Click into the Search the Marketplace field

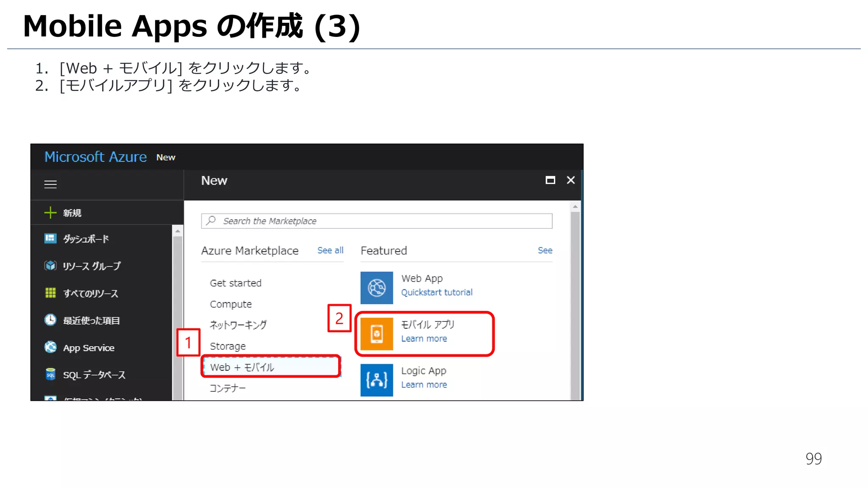[377, 221]
